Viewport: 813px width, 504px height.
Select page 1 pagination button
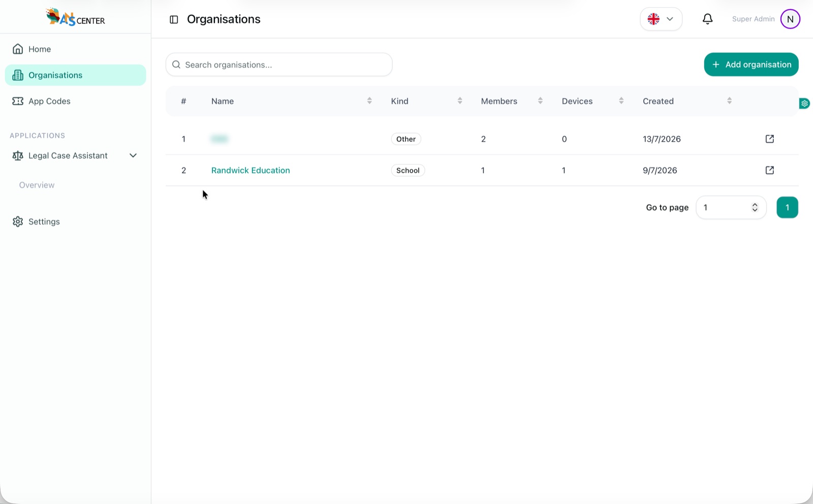click(x=787, y=207)
